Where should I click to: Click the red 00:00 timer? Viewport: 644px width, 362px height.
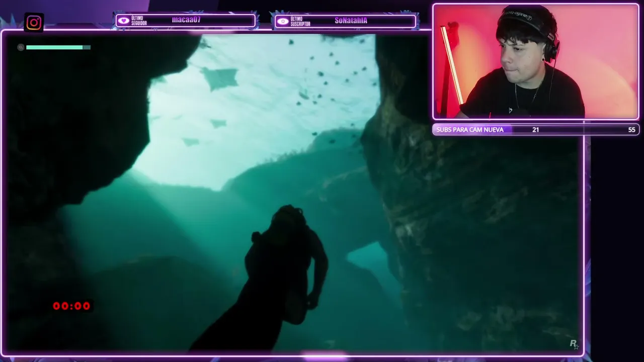tap(71, 306)
